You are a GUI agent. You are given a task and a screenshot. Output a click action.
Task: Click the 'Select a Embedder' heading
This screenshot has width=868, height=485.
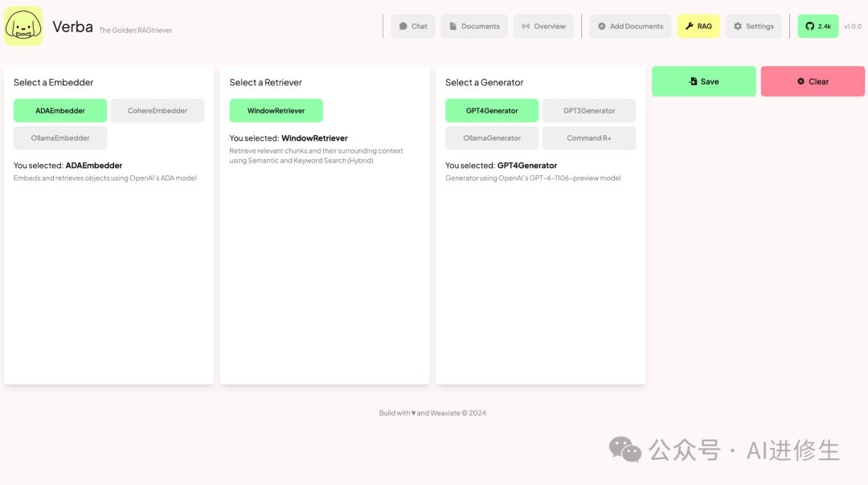click(x=54, y=82)
